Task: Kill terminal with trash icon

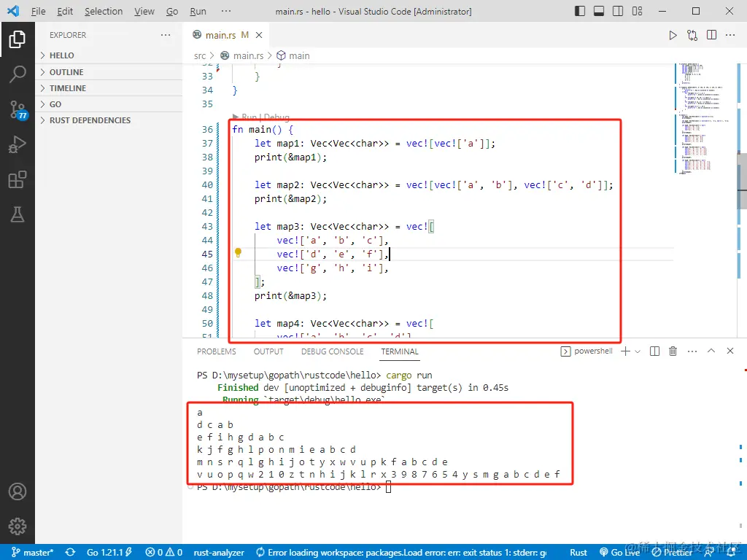Action: coord(673,351)
